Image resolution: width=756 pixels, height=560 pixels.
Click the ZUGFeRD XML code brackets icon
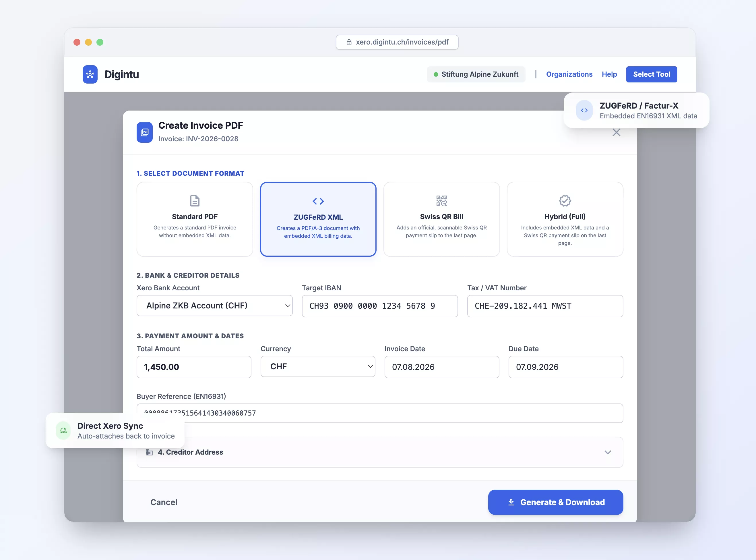318,201
